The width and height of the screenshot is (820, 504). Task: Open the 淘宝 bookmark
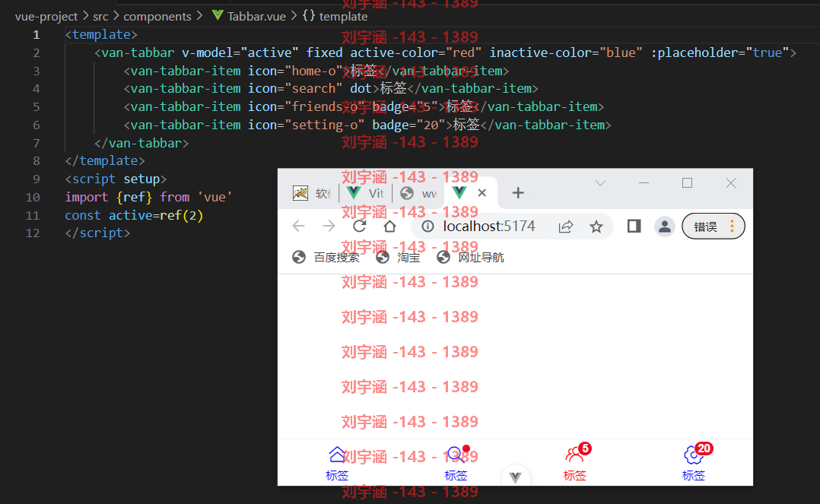click(398, 257)
